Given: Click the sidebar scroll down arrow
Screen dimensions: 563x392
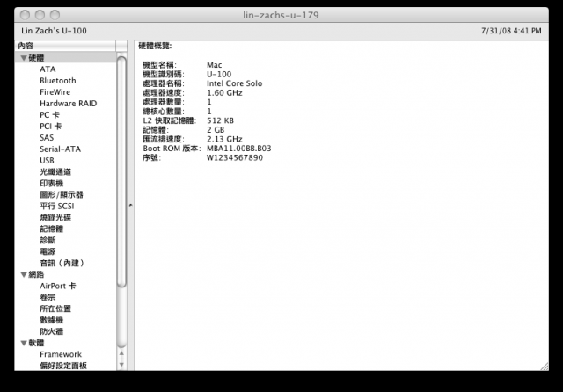Looking at the screenshot, I should [121, 365].
